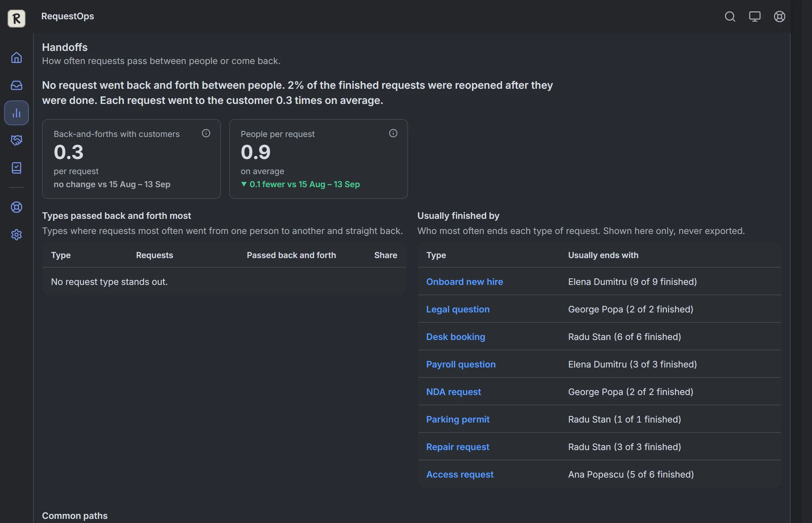Click the Passed back and forth column header

pos(291,255)
